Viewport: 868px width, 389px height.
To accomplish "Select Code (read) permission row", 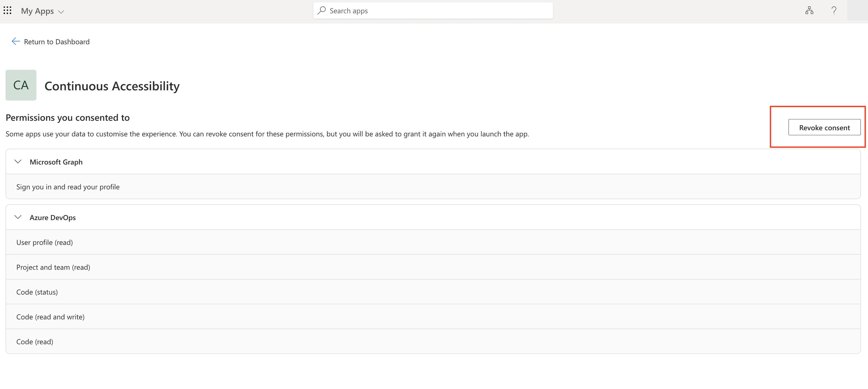I will pos(35,342).
